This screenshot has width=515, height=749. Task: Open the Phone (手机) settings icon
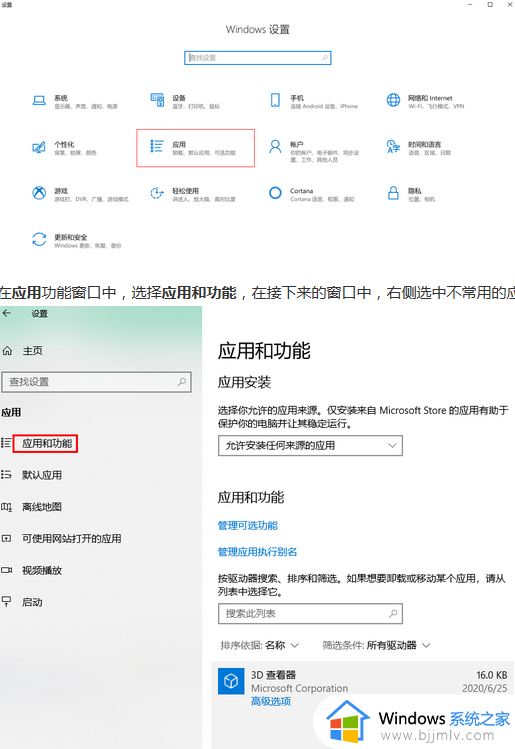(x=275, y=100)
